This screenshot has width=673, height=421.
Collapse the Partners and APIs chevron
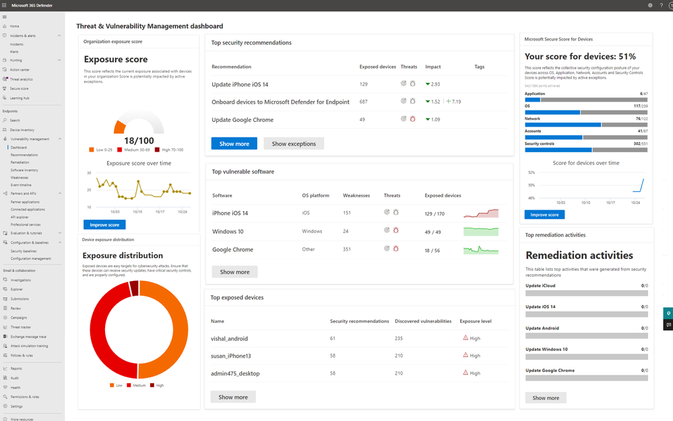tap(59, 194)
